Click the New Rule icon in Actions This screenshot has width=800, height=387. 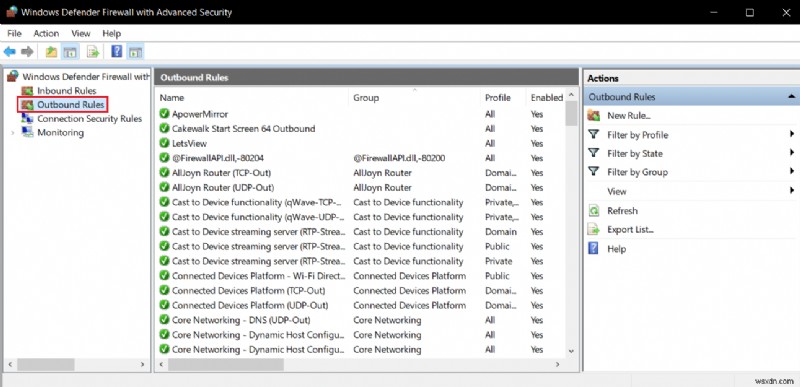coord(593,115)
